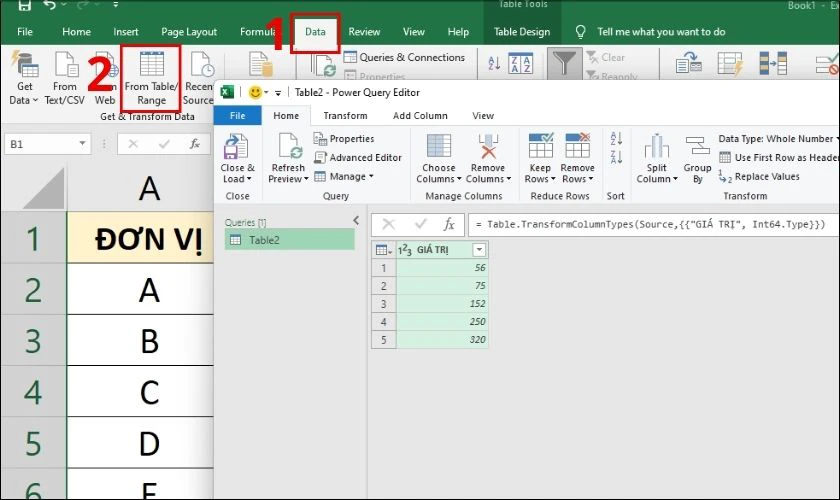Viewport: 840px width, 500px height.
Task: Select cell containing ĐƠN VỊ
Action: [140, 237]
